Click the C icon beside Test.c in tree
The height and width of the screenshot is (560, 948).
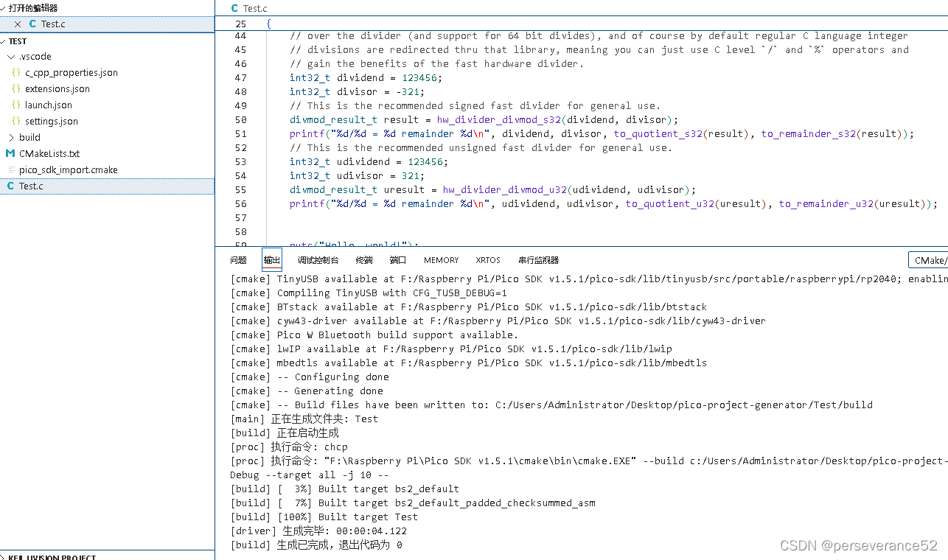10,186
